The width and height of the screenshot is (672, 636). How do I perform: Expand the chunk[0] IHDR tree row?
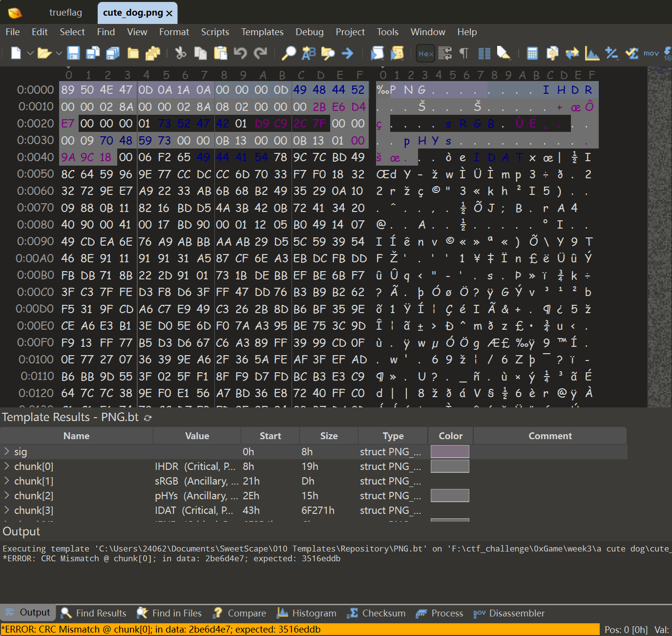pyautogui.click(x=7, y=466)
